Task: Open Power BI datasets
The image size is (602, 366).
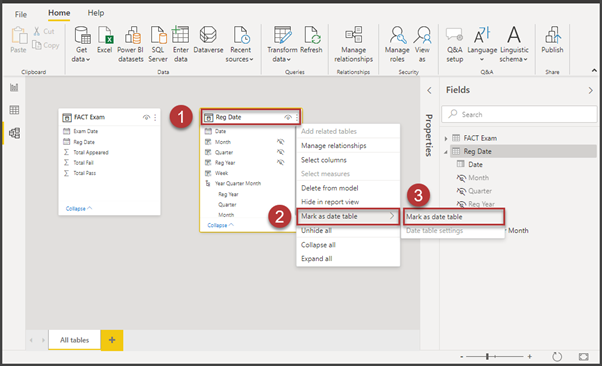Action: [x=131, y=44]
